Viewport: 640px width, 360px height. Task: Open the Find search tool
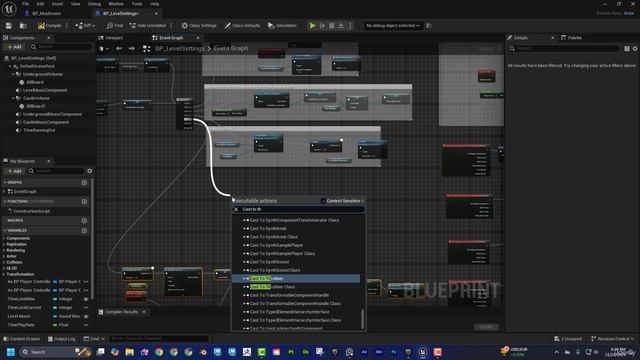tap(115, 26)
